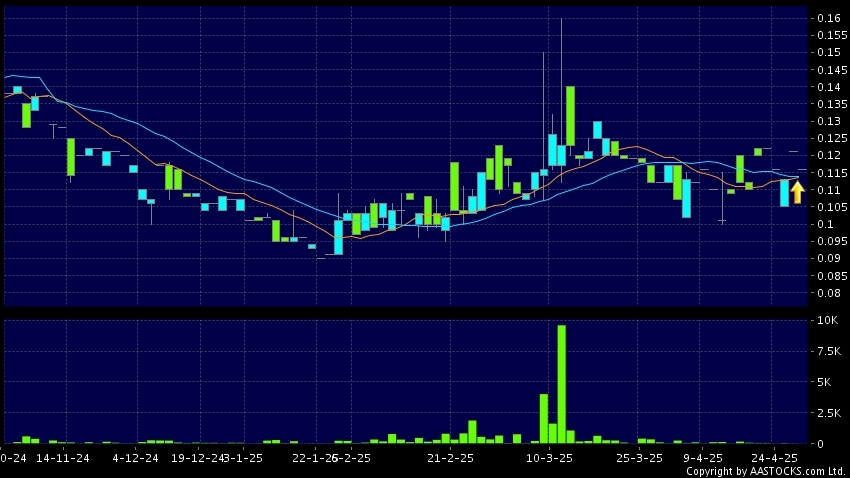
Task: Click the 25-3-25 date label
Action: coord(639,458)
